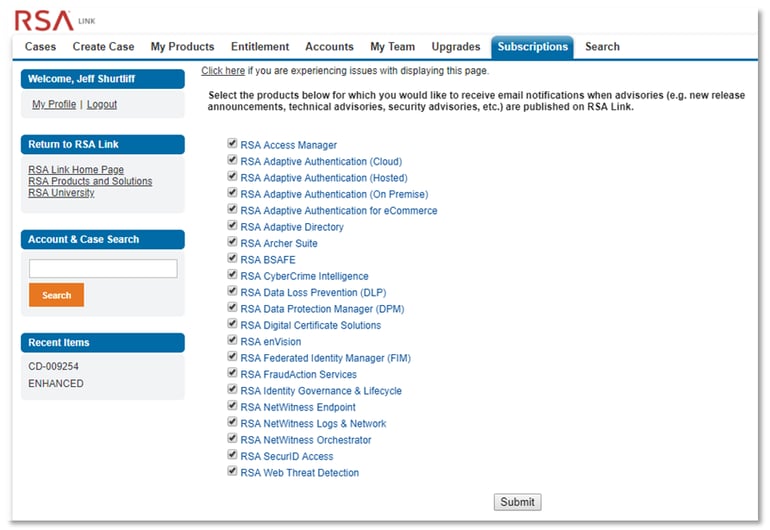Uncheck RSA SecurID Access checkbox
This screenshot has height=530, width=770.
click(232, 454)
